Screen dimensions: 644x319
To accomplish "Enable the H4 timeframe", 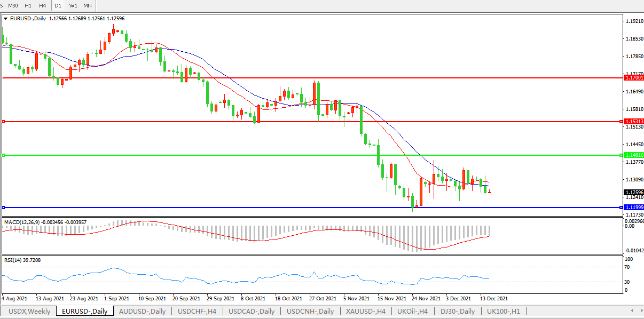I will [42, 5].
